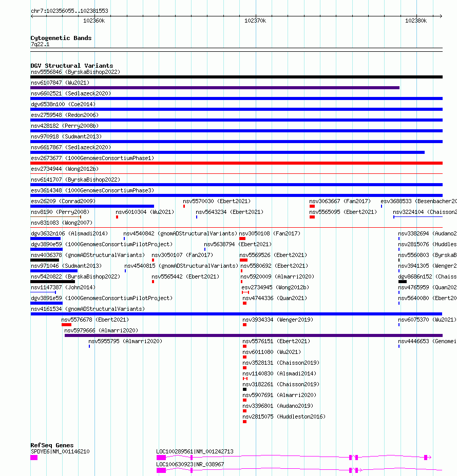Open variant nsv6617867 (Sedlazeck2020)
The width and height of the screenshot is (457, 476).
(71, 147)
